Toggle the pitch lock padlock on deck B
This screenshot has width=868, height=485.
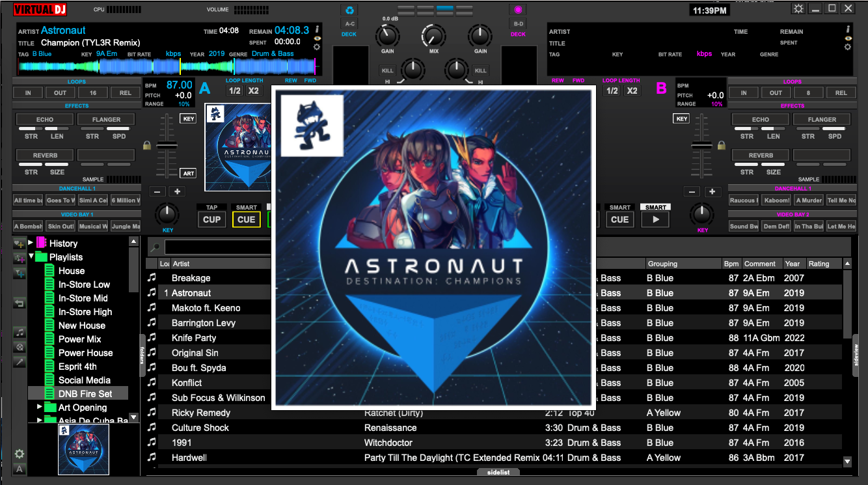tap(721, 145)
